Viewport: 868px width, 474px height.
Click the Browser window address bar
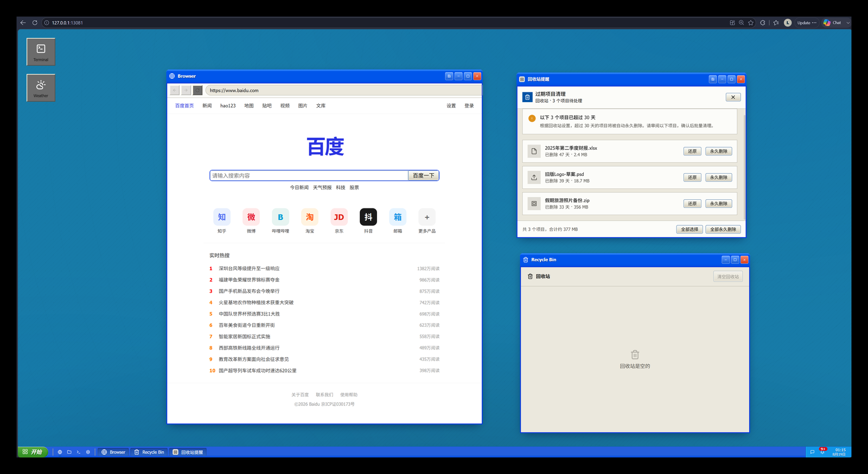point(343,90)
